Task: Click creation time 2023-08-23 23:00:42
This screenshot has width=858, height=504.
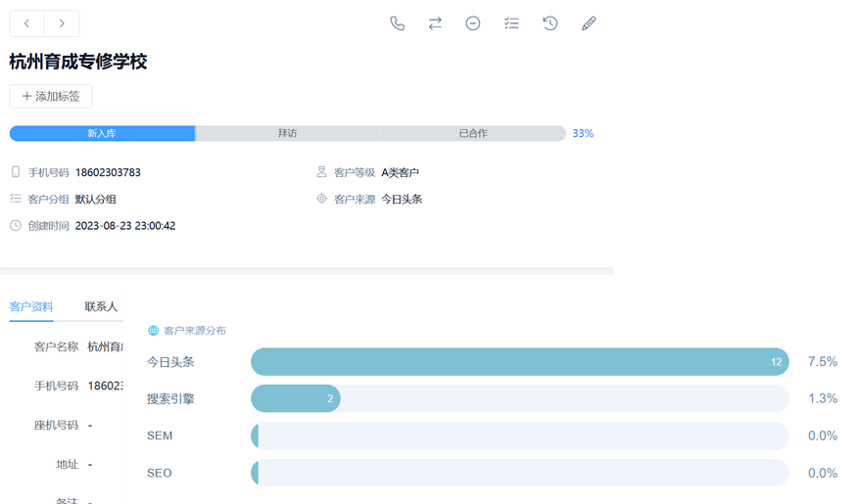Action: [x=125, y=226]
